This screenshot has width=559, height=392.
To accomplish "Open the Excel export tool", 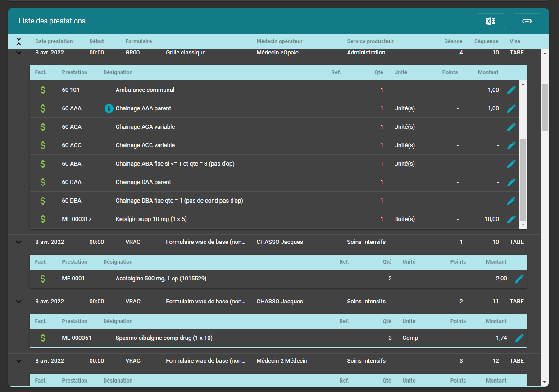I will tap(491, 21).
